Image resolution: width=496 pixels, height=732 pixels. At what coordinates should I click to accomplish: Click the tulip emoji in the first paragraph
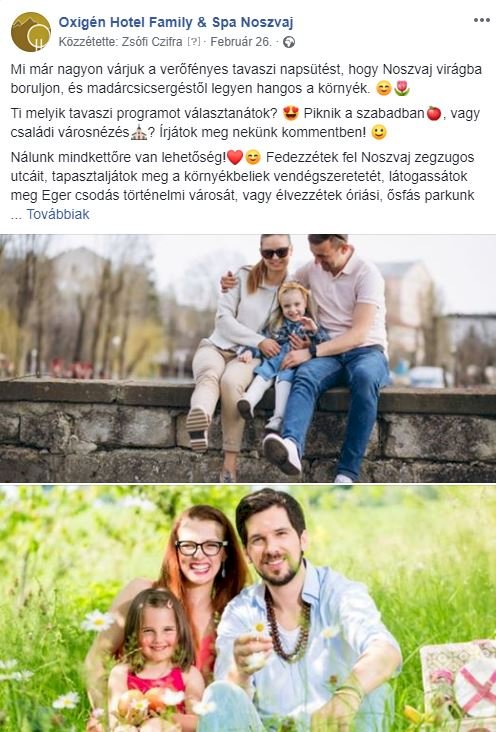pos(402,88)
